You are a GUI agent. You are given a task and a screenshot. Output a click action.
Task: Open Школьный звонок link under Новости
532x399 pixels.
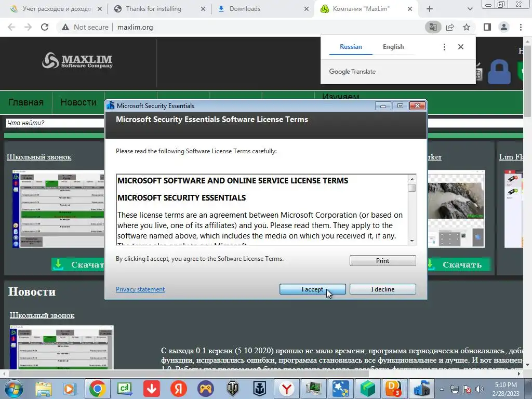tap(42, 315)
